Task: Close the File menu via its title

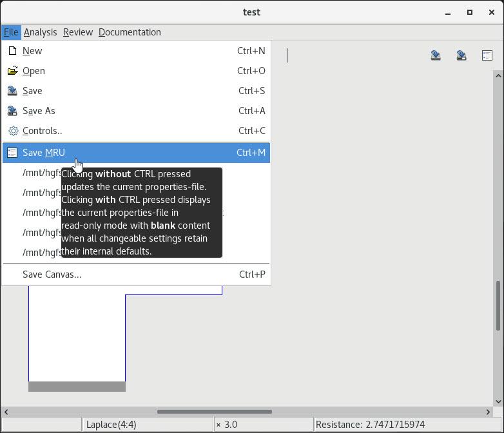Action: tap(11, 32)
